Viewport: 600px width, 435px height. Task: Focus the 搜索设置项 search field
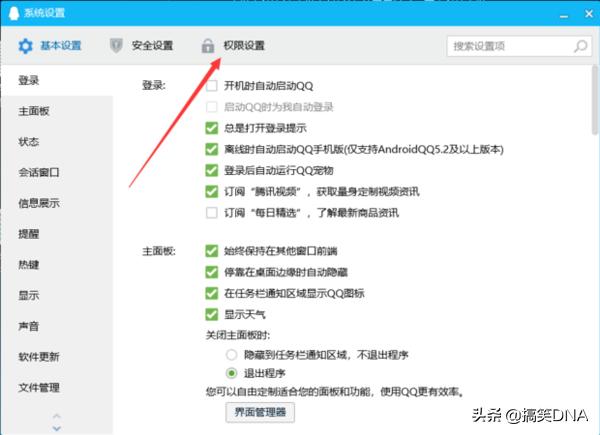(519, 46)
